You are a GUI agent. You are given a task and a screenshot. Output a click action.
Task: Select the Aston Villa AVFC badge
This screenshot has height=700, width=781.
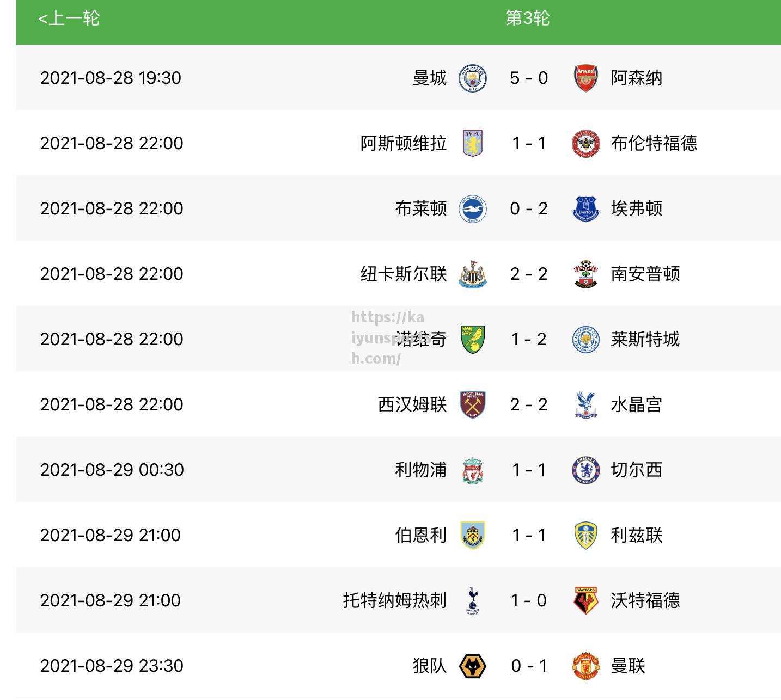click(473, 144)
